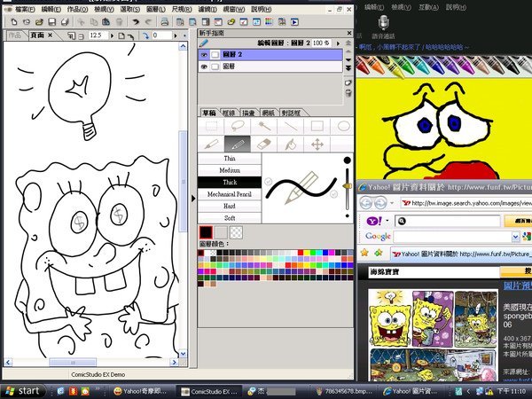
Task: Choose the Hard pencil preset
Action: 230,206
